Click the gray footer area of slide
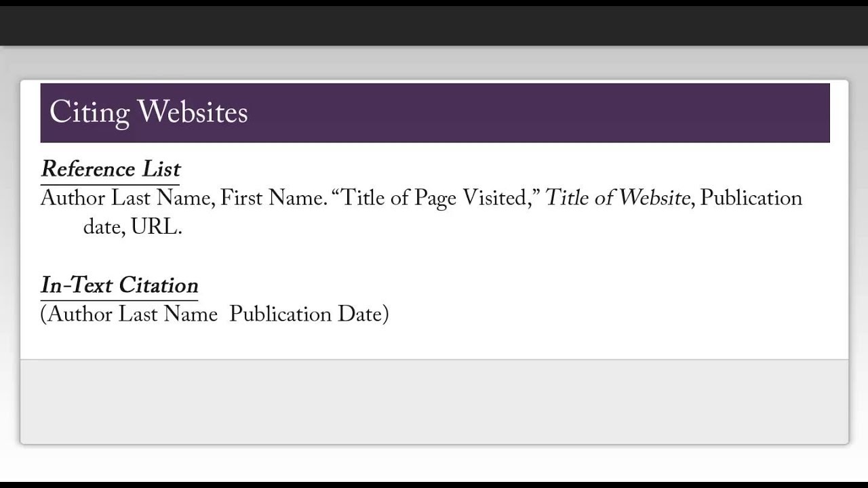 click(x=434, y=401)
